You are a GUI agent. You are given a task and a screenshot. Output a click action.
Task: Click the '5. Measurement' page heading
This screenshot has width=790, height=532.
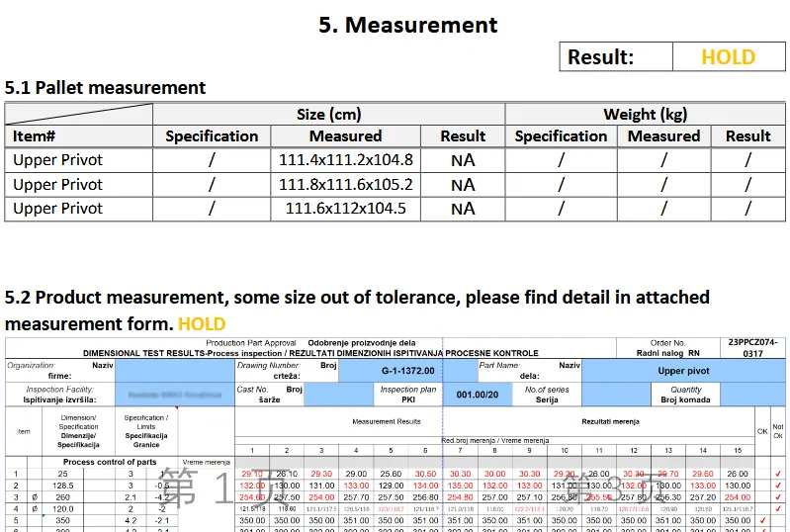(x=407, y=25)
